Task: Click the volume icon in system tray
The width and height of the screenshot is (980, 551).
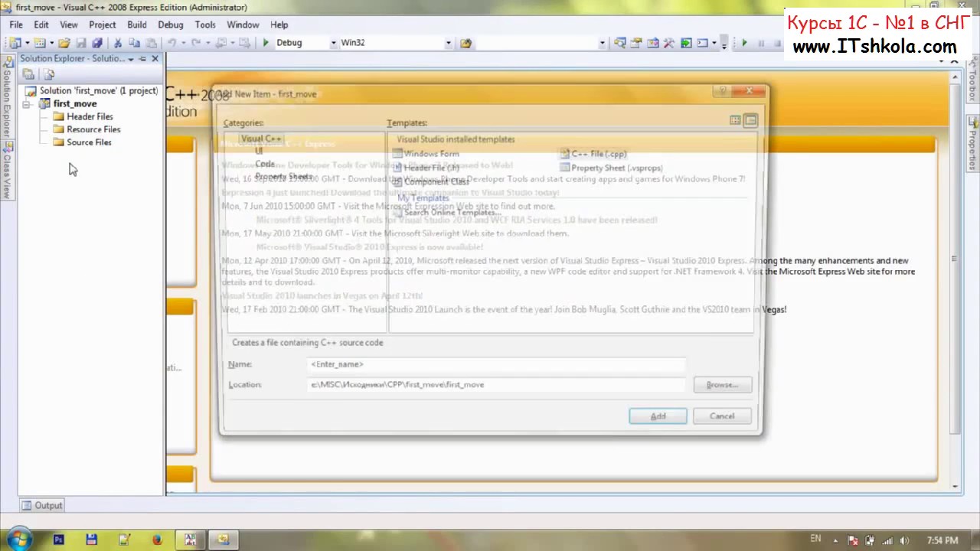Action: (905, 540)
